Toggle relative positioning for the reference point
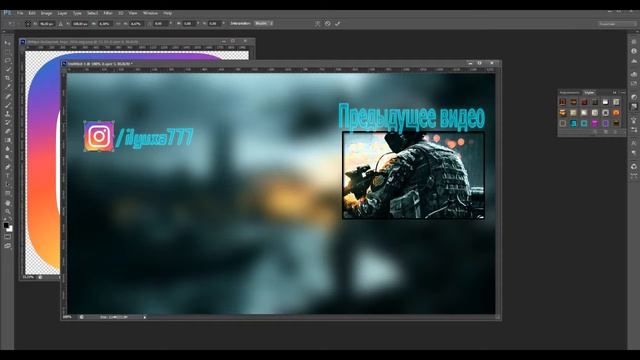Image resolution: width=640 pixels, height=360 pixels. pyautogui.click(x=61, y=24)
